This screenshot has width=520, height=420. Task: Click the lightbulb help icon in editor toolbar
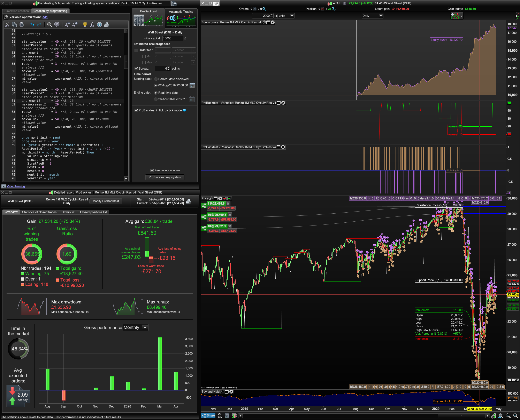pos(85,25)
